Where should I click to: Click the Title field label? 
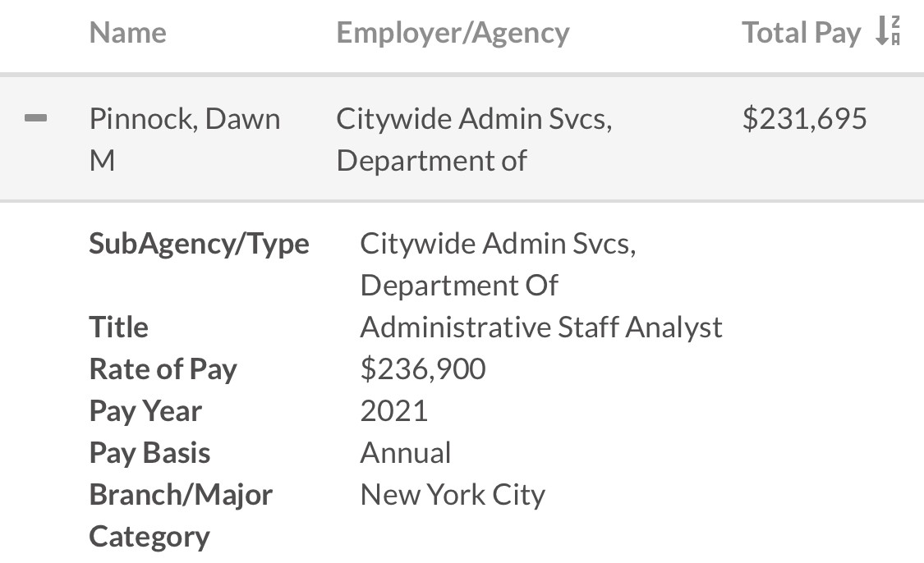118,327
